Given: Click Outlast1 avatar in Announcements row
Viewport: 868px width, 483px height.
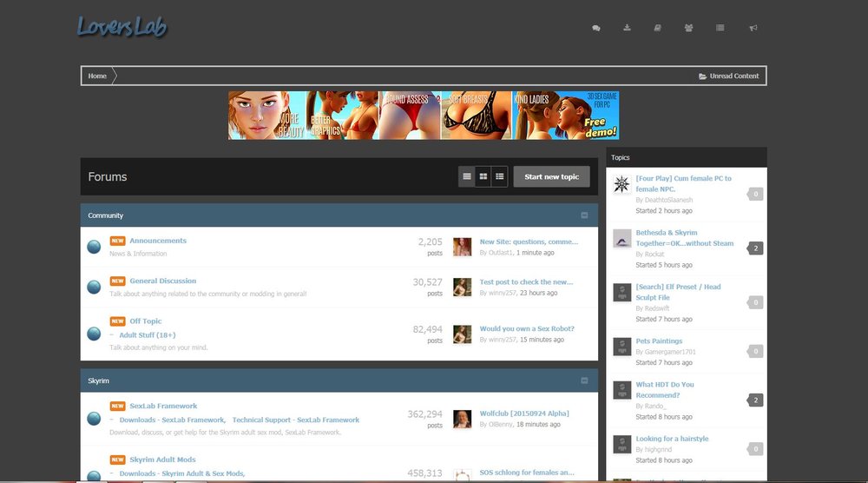Looking at the screenshot, I should coord(463,247).
